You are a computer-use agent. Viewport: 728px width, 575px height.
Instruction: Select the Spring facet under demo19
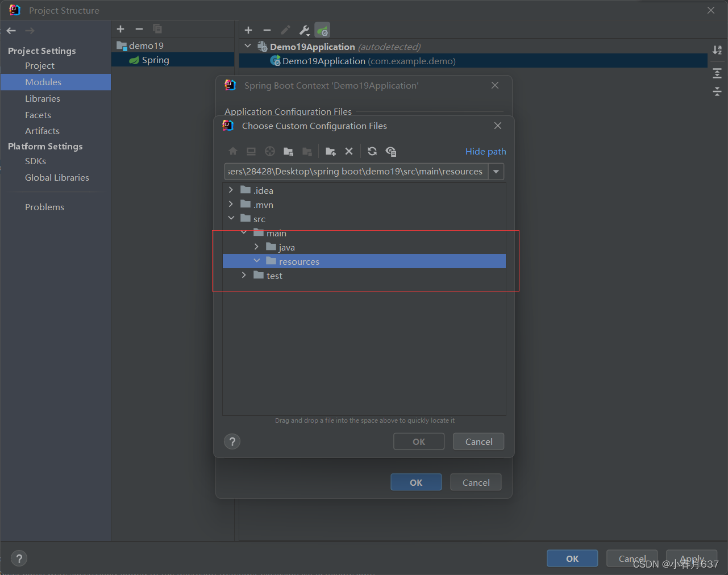pos(173,60)
